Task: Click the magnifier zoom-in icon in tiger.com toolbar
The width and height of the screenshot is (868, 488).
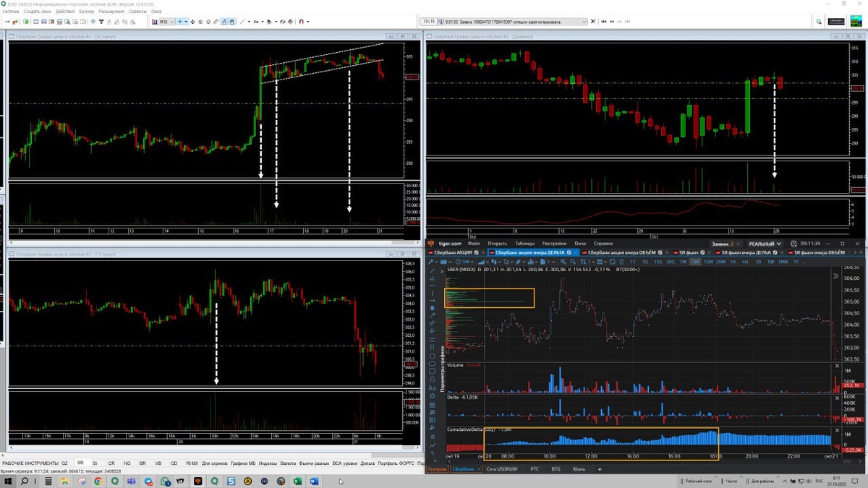Action: [x=563, y=262]
